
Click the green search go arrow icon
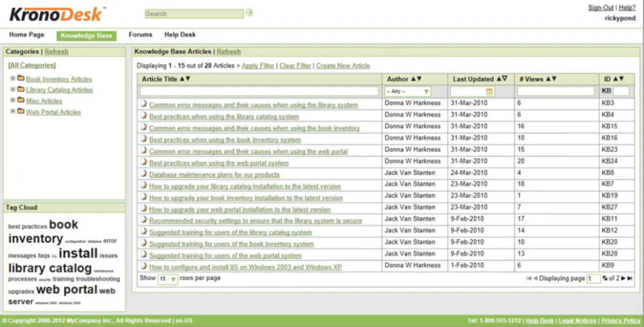[249, 13]
